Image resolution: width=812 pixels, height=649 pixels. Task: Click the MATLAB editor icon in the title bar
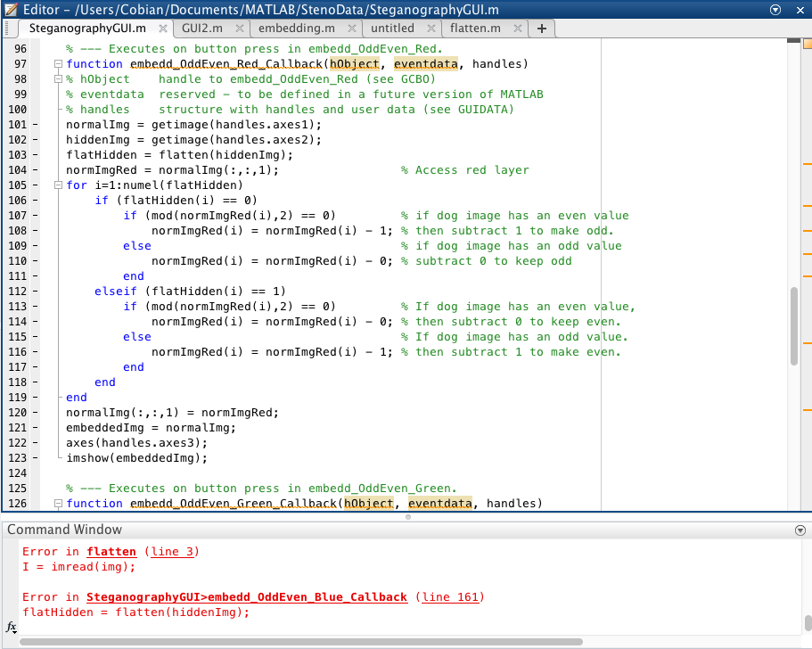point(9,10)
